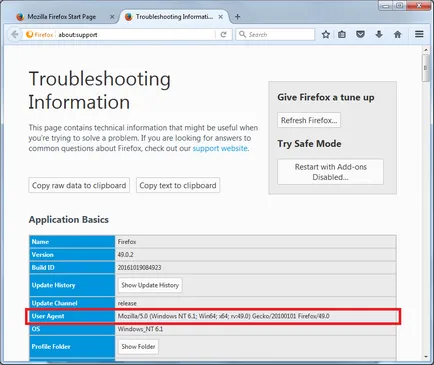Close the Mozilla Firefox Start Page tab
This screenshot has height=365, width=434.
tap(112, 17)
